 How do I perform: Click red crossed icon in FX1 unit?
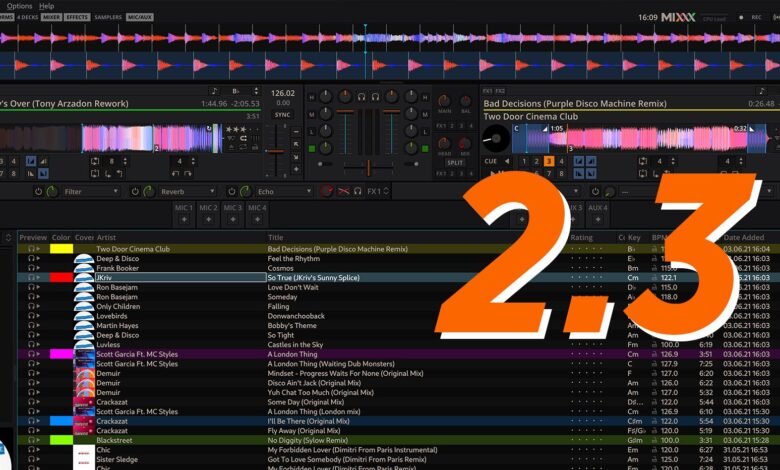click(x=343, y=191)
